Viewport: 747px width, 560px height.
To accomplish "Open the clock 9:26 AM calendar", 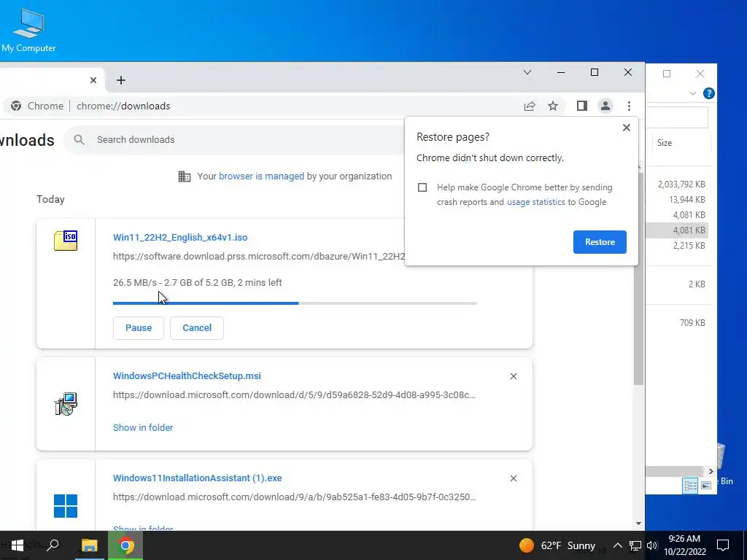I will tap(684, 545).
